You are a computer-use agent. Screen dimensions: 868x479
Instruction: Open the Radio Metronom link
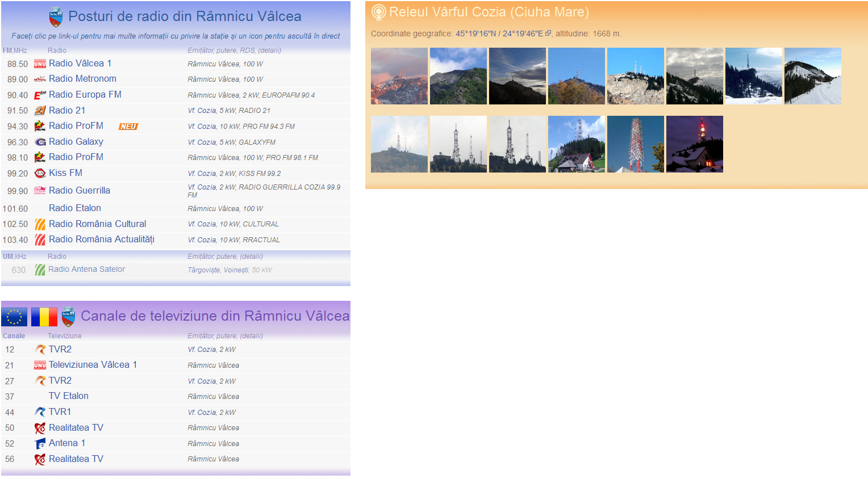82,78
